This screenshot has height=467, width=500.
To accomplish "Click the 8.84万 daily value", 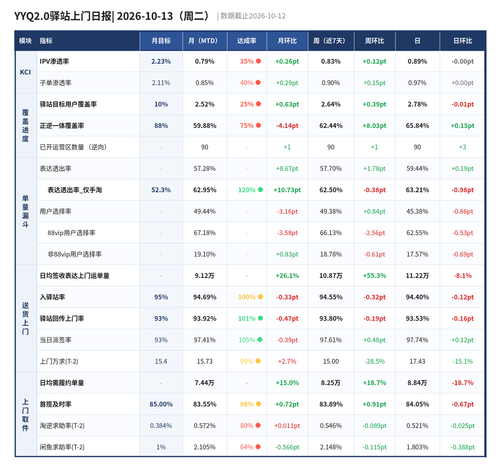I will 417,383.
